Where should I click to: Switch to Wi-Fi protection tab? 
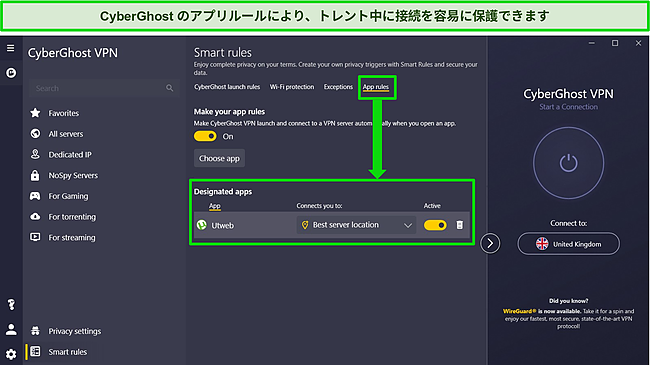[x=292, y=87]
